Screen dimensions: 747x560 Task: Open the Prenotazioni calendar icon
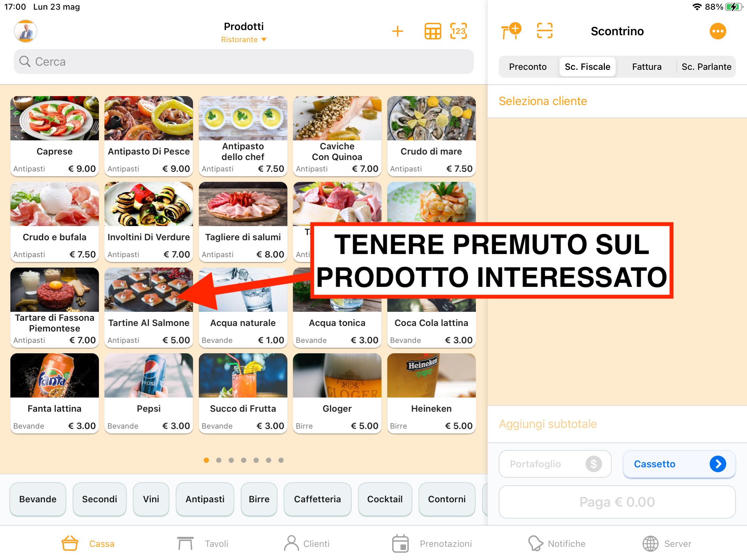(400, 543)
